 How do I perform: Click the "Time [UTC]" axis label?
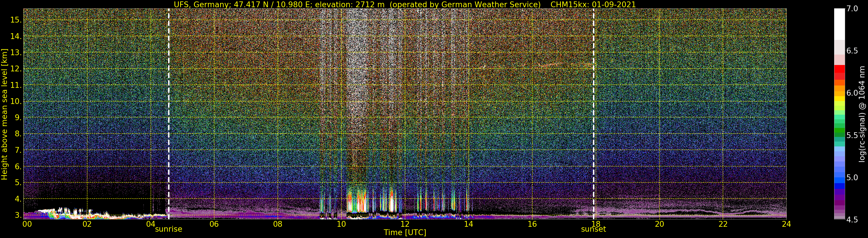pyautogui.click(x=405, y=233)
